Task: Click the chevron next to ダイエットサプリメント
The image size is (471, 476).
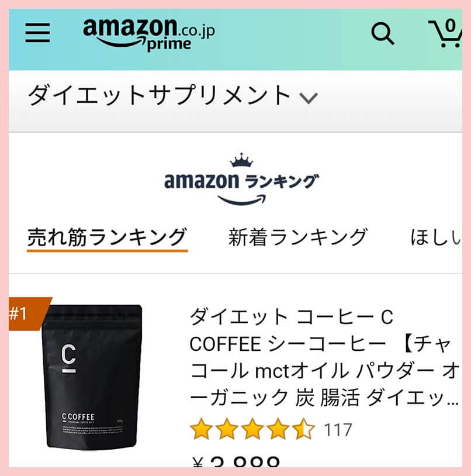Action: [x=309, y=98]
